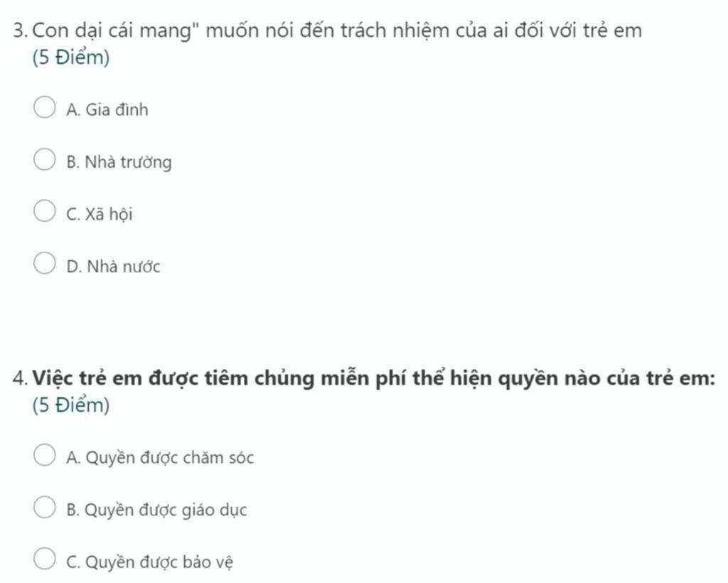Choose radio button for "B. Quyền được giáo dục"

(x=44, y=509)
